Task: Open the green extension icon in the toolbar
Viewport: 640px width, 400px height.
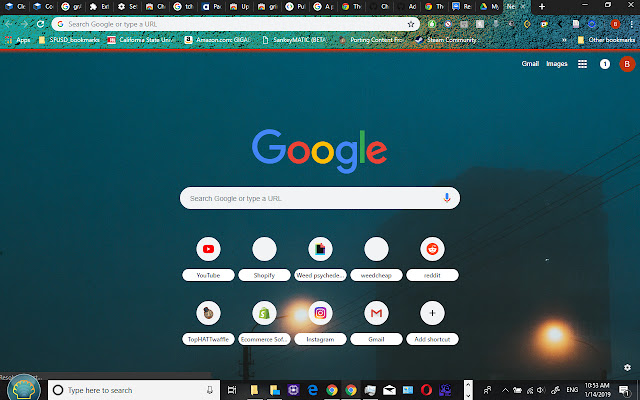Action: [431, 24]
